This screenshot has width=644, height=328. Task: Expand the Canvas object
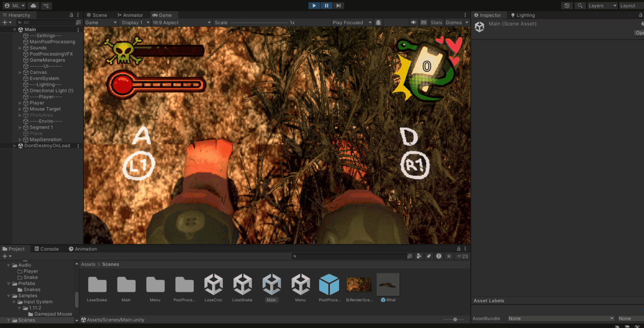tap(20, 72)
